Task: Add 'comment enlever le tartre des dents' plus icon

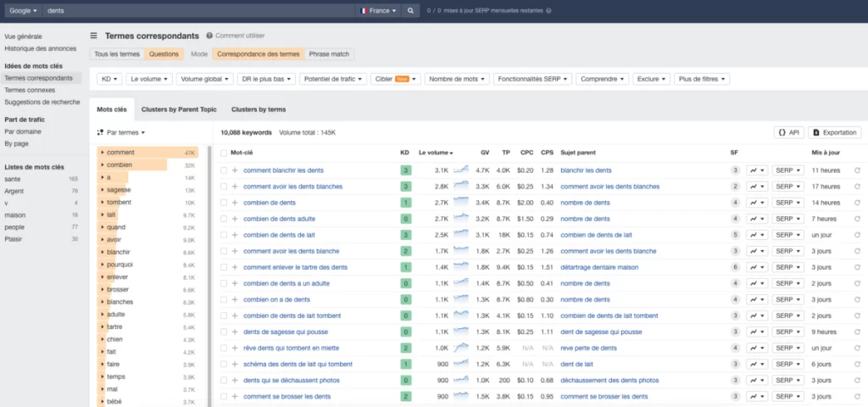Action: pos(235,267)
